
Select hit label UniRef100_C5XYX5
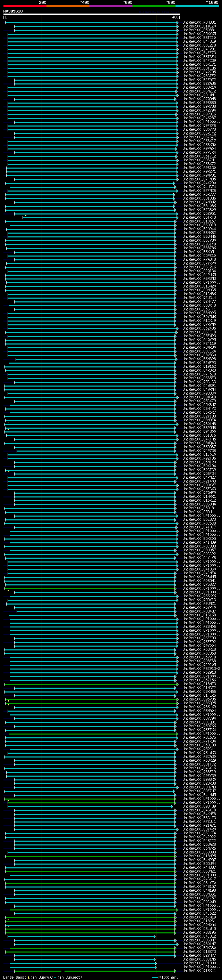(199, 34)
